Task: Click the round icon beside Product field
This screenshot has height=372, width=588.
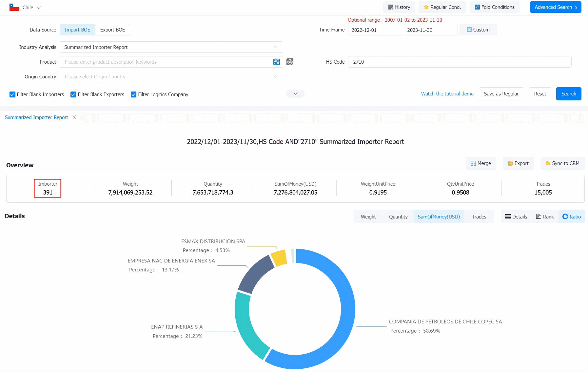Action: tap(290, 62)
